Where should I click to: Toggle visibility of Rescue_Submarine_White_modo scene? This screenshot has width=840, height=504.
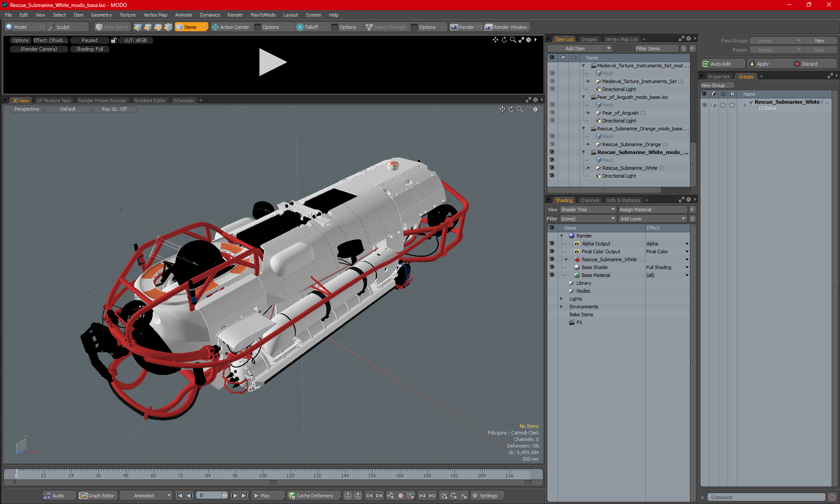(552, 152)
